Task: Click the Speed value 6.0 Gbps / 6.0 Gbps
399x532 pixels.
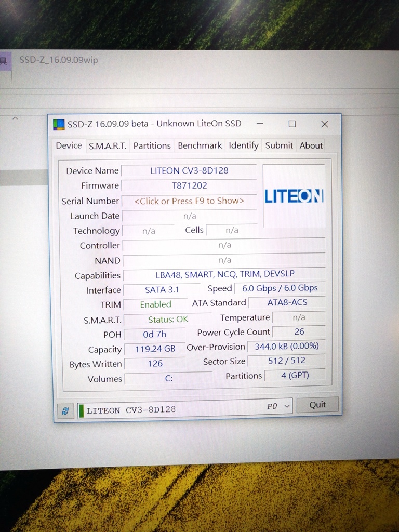Action: pos(280,288)
